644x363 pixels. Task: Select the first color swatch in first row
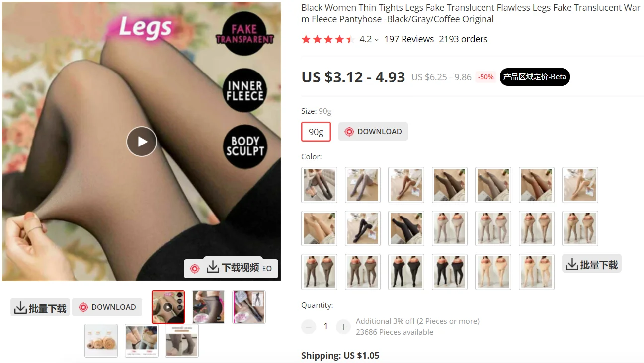pyautogui.click(x=319, y=185)
